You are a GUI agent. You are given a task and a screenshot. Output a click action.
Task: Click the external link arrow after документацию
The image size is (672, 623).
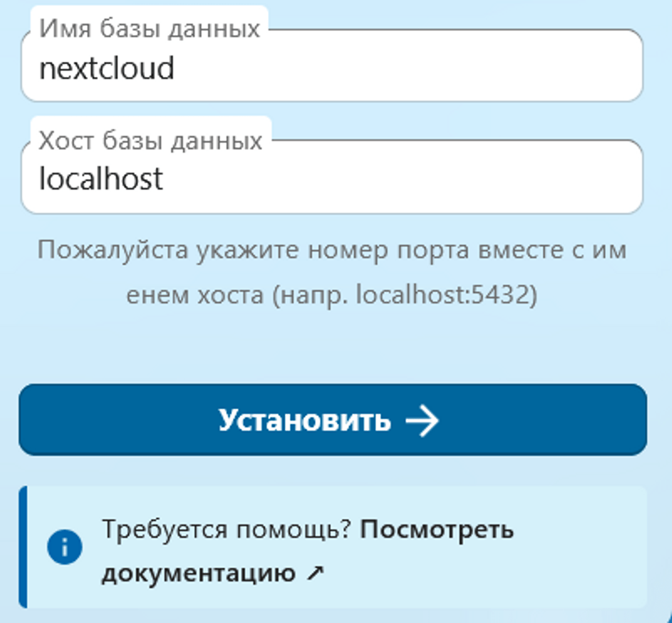(x=315, y=573)
